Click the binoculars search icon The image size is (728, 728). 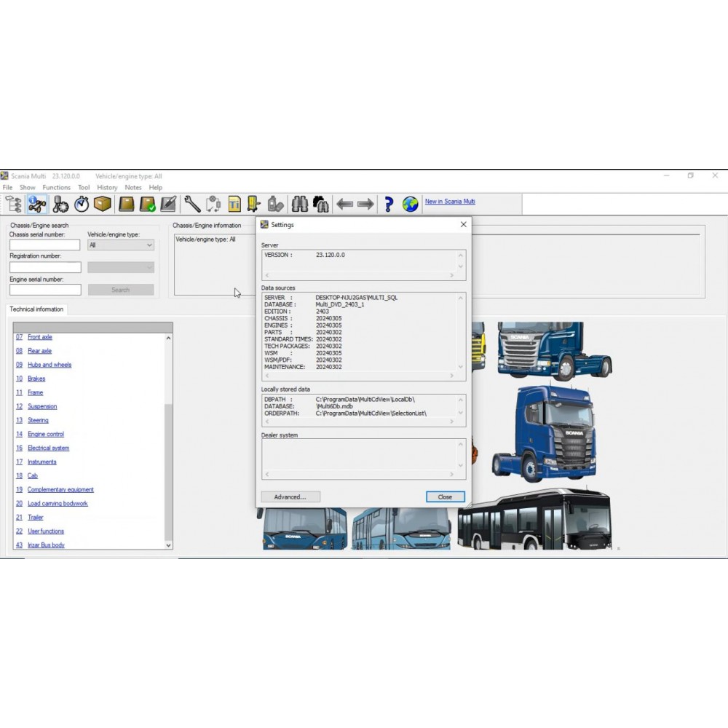click(x=300, y=204)
